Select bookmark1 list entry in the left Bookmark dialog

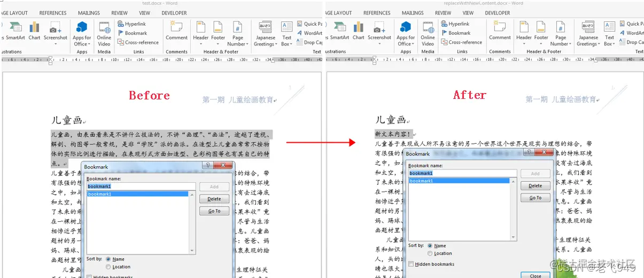pyautogui.click(x=137, y=194)
